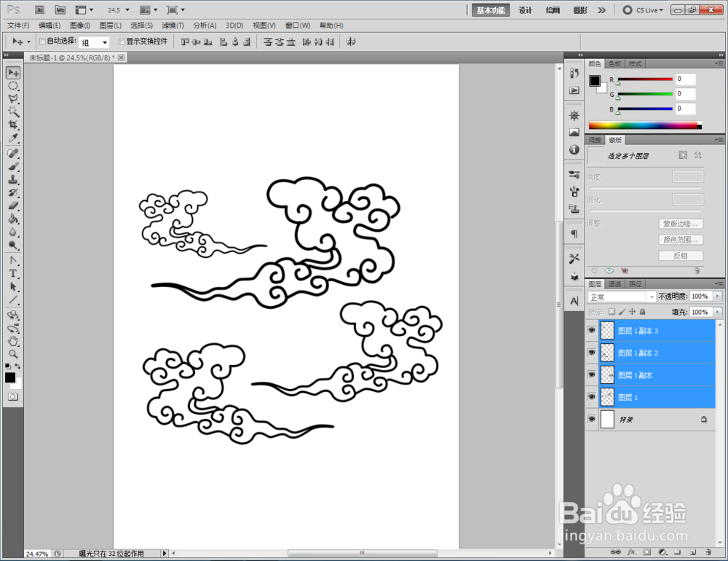This screenshot has width=728, height=561.
Task: Select the Clone Stamp tool
Action: pyautogui.click(x=13, y=179)
